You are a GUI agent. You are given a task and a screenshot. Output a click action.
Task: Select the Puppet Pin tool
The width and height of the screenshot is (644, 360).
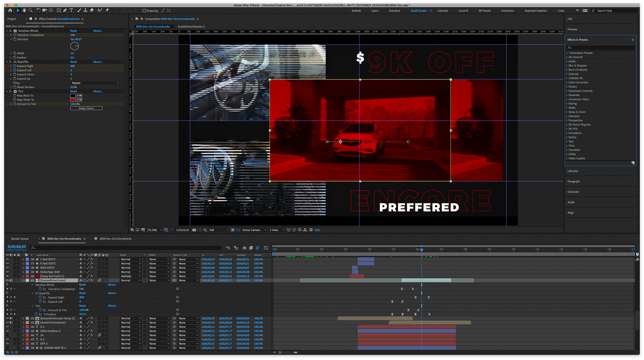pyautogui.click(x=107, y=10)
